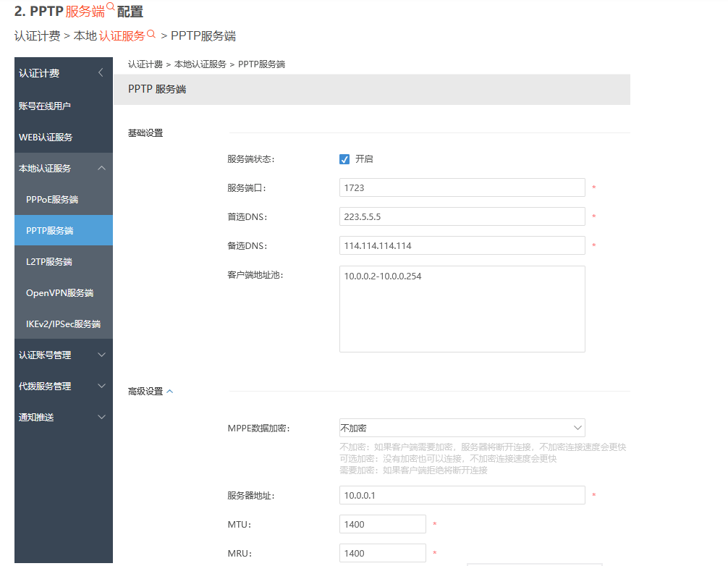
Task: Click the MRU field with 1400
Action: [383, 552]
